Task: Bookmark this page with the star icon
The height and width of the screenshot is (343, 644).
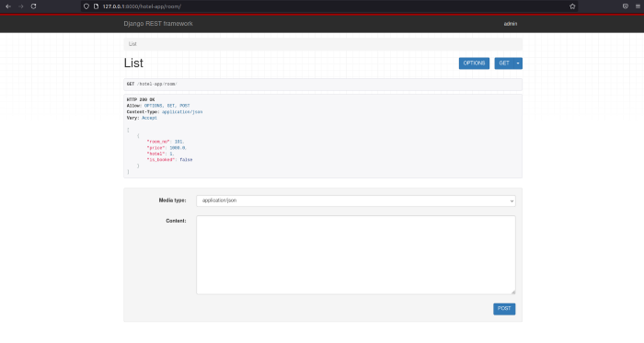Action: pyautogui.click(x=572, y=6)
